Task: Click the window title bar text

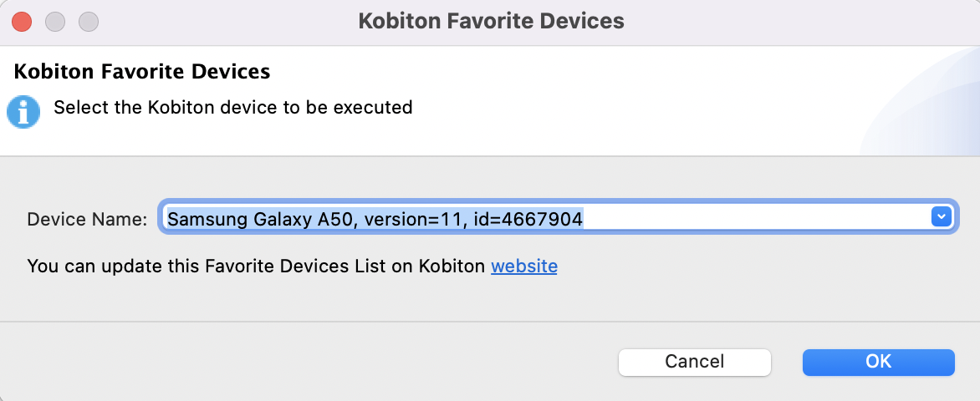Action: (x=491, y=21)
